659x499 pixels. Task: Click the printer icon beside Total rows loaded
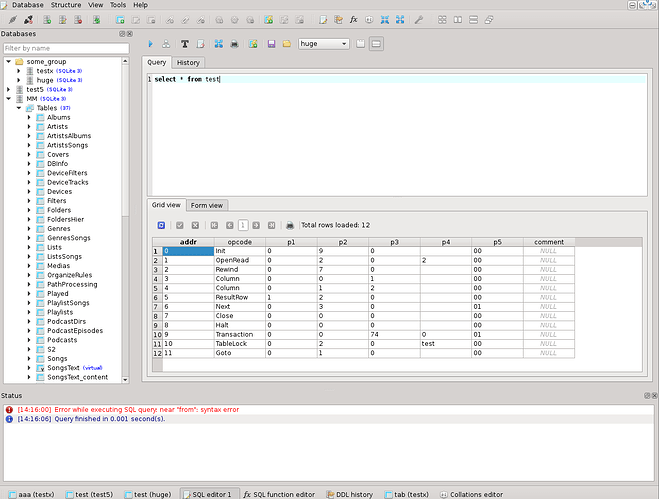pyautogui.click(x=290, y=225)
